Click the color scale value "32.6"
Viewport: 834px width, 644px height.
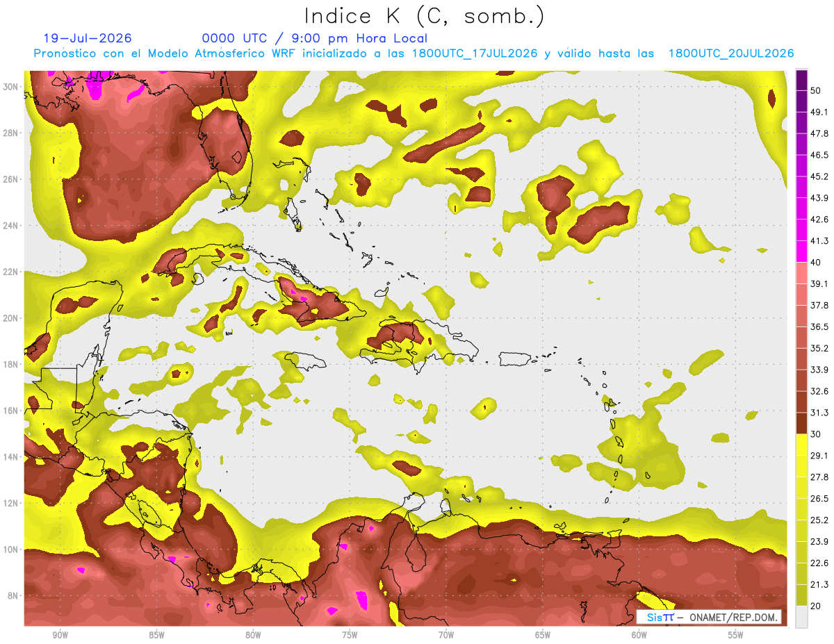[819, 391]
